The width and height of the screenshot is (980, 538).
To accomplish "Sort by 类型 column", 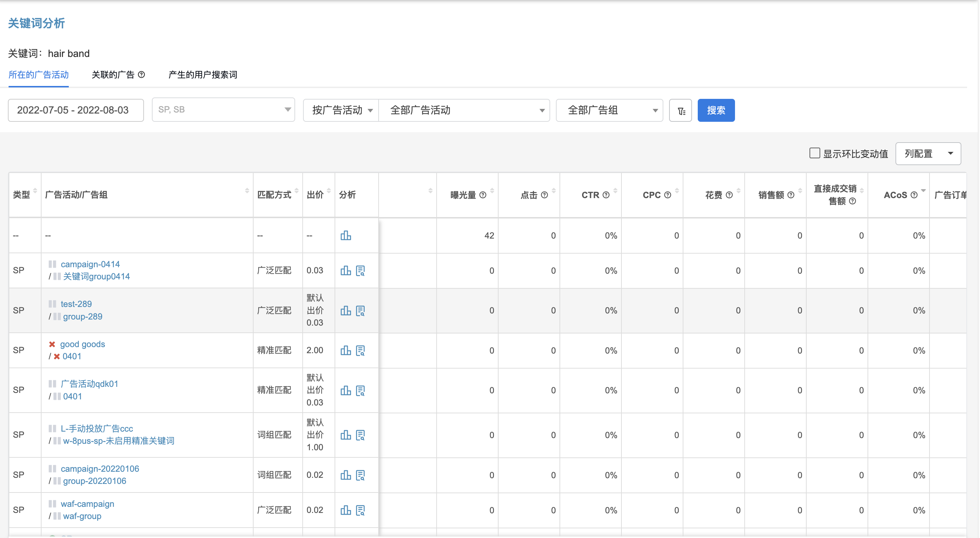I will point(35,191).
